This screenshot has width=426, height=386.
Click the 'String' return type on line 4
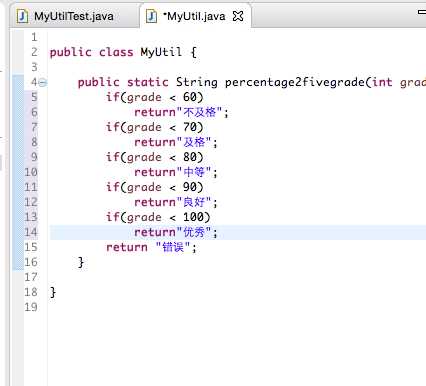coord(197,82)
